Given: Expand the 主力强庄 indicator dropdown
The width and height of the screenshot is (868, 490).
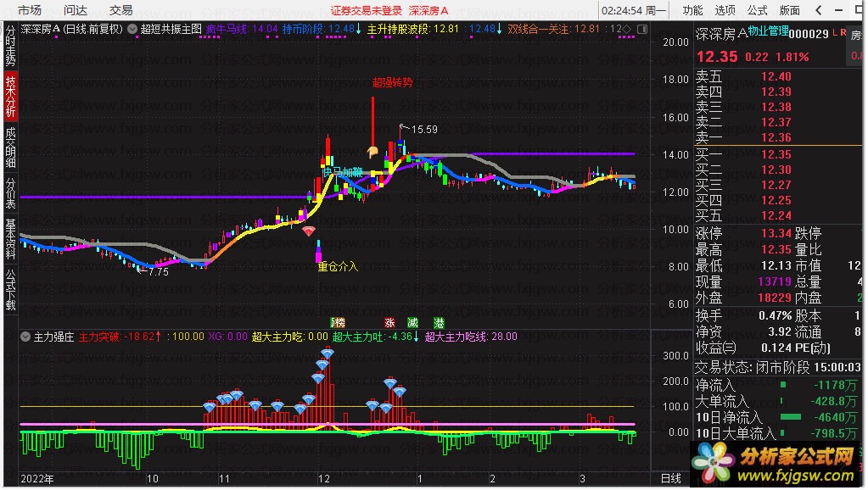Looking at the screenshot, I should point(25,337).
